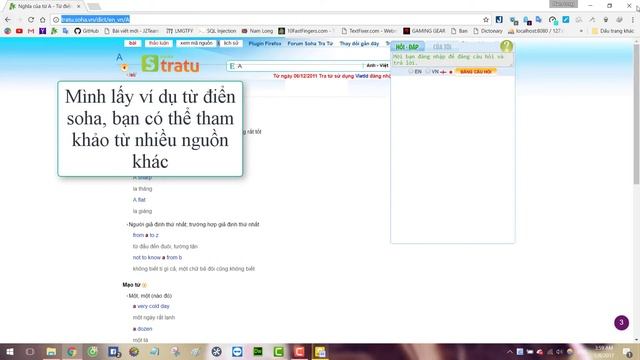This screenshot has height=360, width=640.
Task: Click the green question mark help icon
Action: (x=506, y=46)
